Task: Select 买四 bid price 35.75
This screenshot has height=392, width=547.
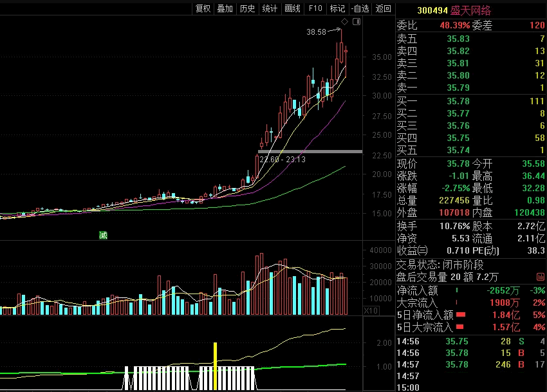Action: pos(458,138)
